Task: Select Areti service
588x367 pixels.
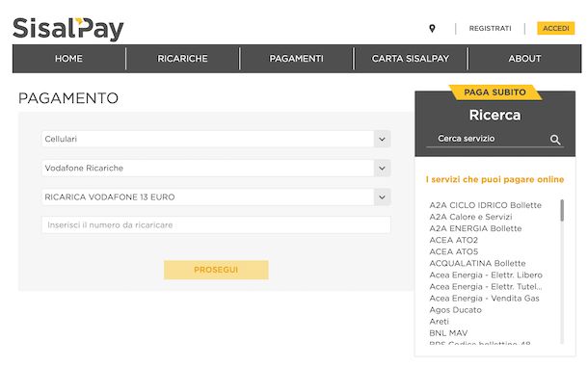Action: [x=440, y=322]
